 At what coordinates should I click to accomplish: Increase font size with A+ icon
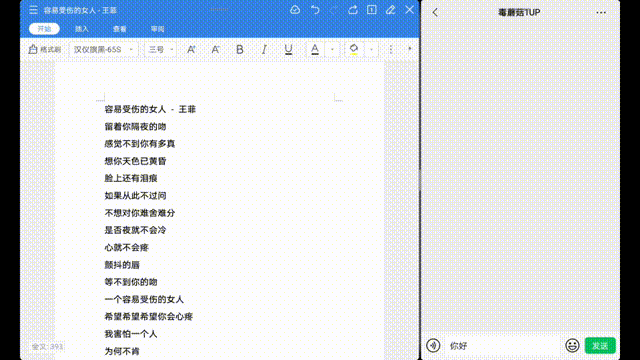(x=191, y=49)
